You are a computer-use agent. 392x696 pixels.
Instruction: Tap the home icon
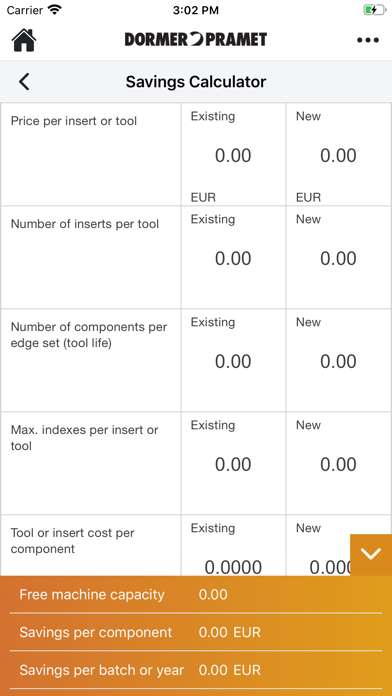click(24, 40)
